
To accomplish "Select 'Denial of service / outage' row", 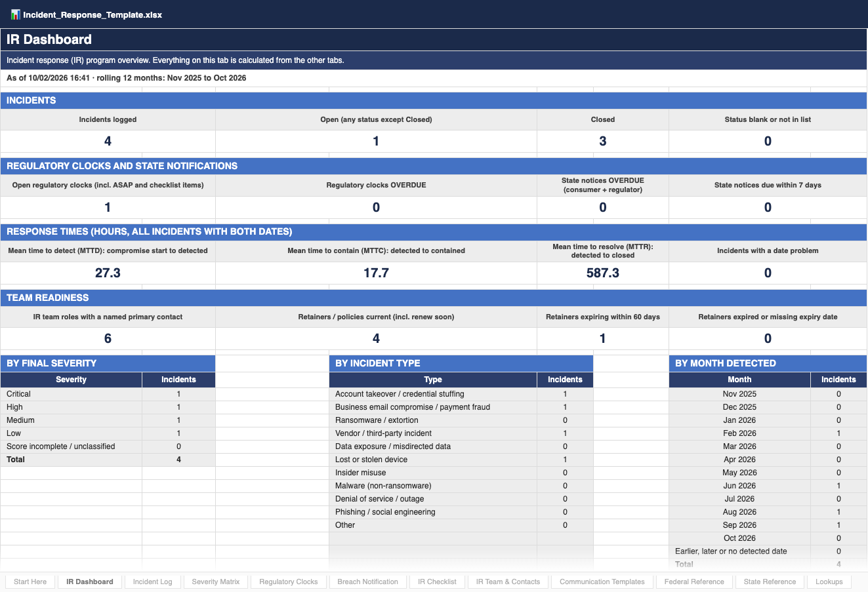I will tap(461, 499).
